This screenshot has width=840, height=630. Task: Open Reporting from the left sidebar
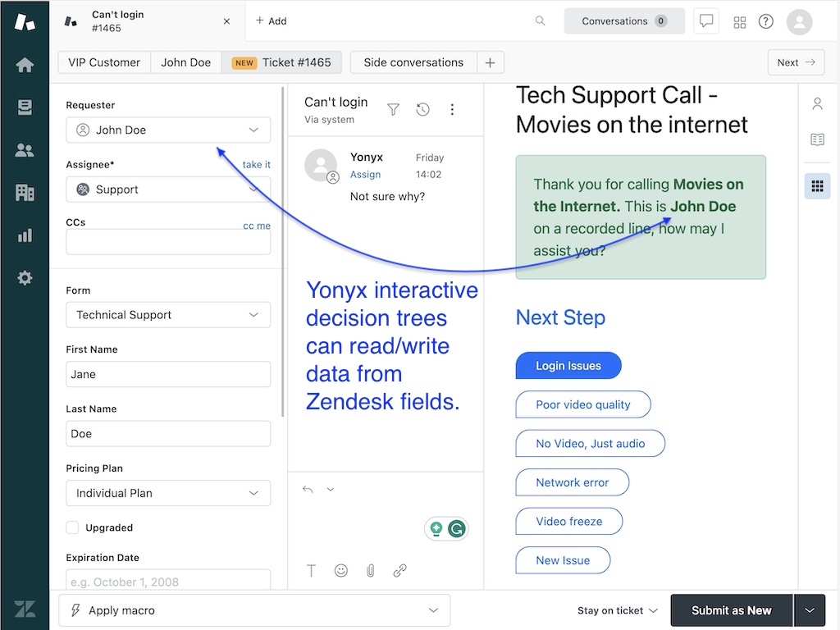25,235
